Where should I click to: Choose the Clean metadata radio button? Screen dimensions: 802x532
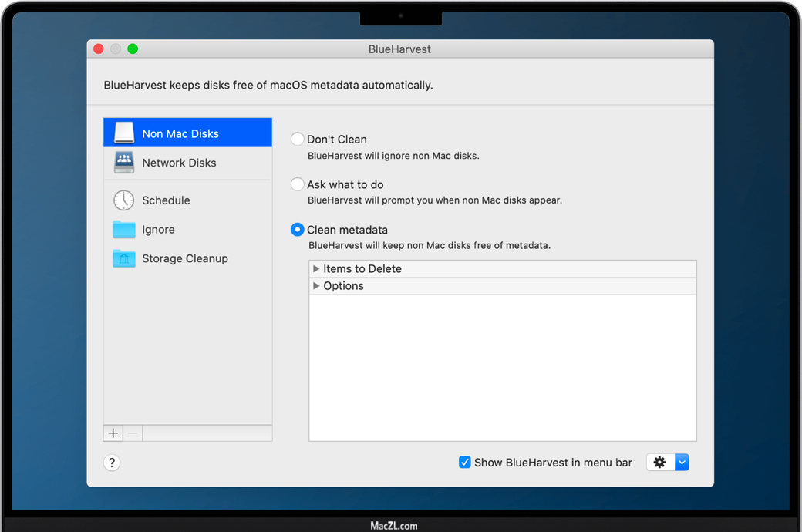[x=297, y=230]
